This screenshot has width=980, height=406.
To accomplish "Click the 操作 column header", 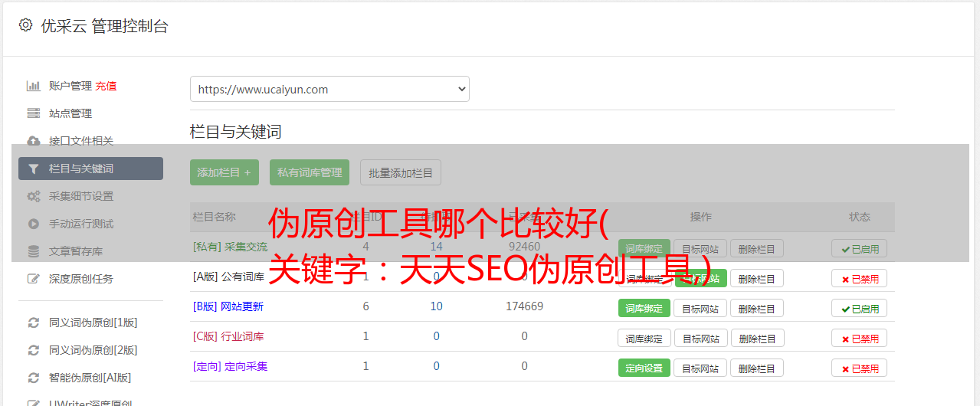I will [700, 217].
